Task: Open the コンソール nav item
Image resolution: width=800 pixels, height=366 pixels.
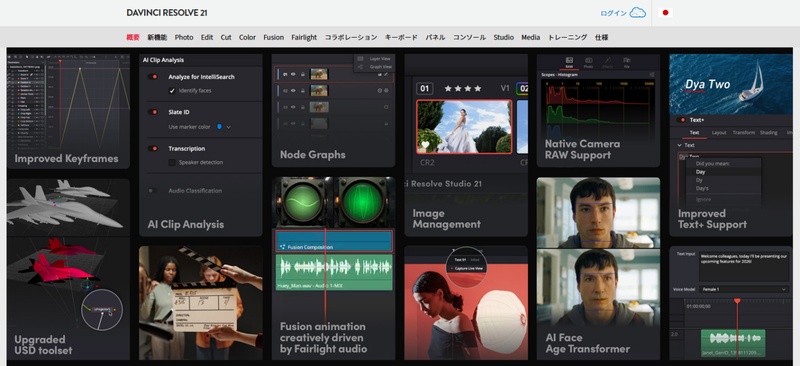Action: click(469, 37)
